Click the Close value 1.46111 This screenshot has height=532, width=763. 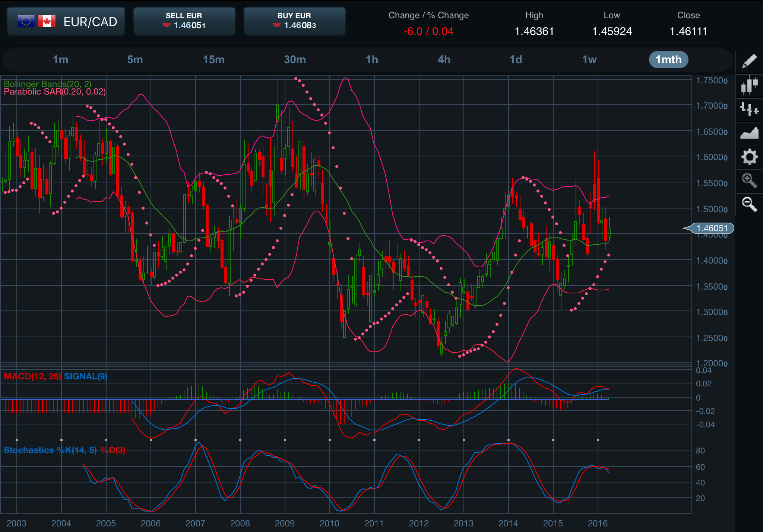[688, 31]
